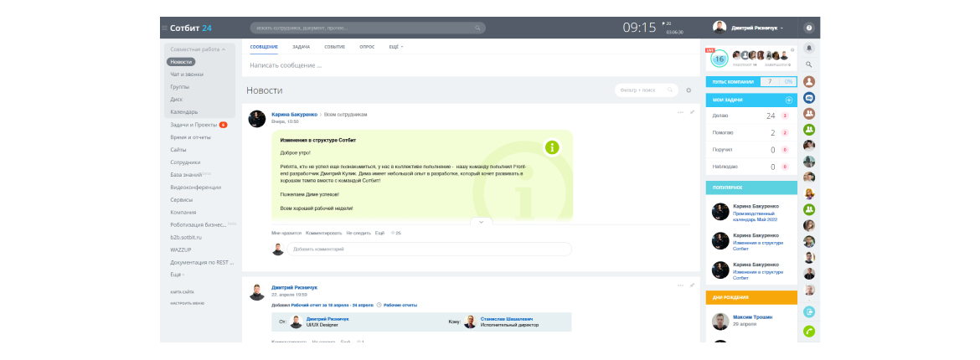The height and width of the screenshot is (360, 980).
Task: Click the teal exit-door icon in right sidebar
Action: point(809,311)
